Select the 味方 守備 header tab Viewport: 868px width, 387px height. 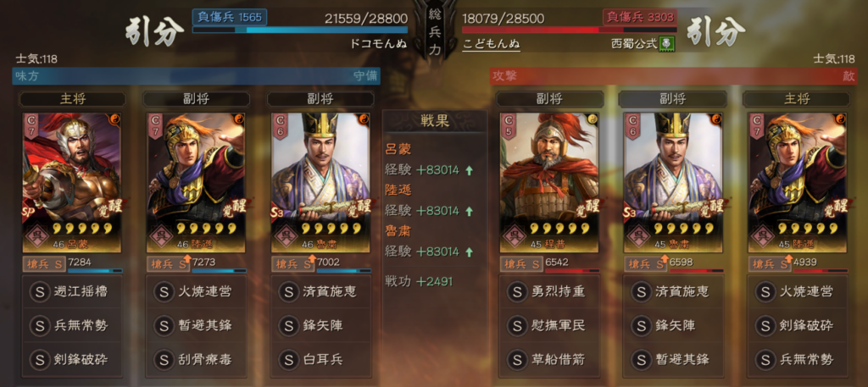[197, 76]
